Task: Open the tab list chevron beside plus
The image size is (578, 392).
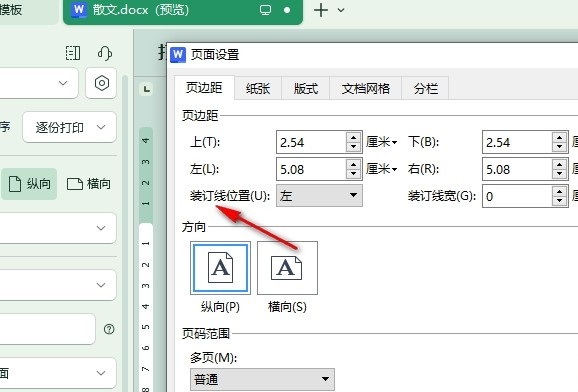Action: point(341,10)
